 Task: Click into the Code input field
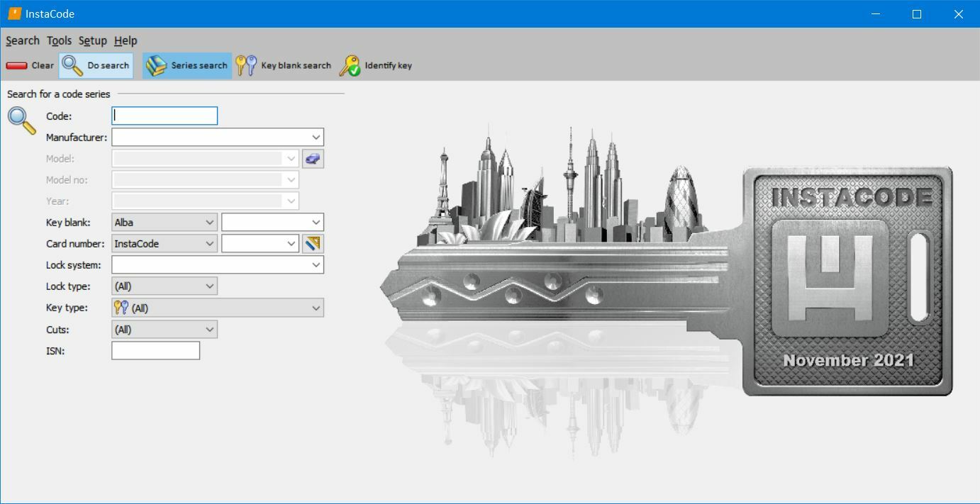165,116
